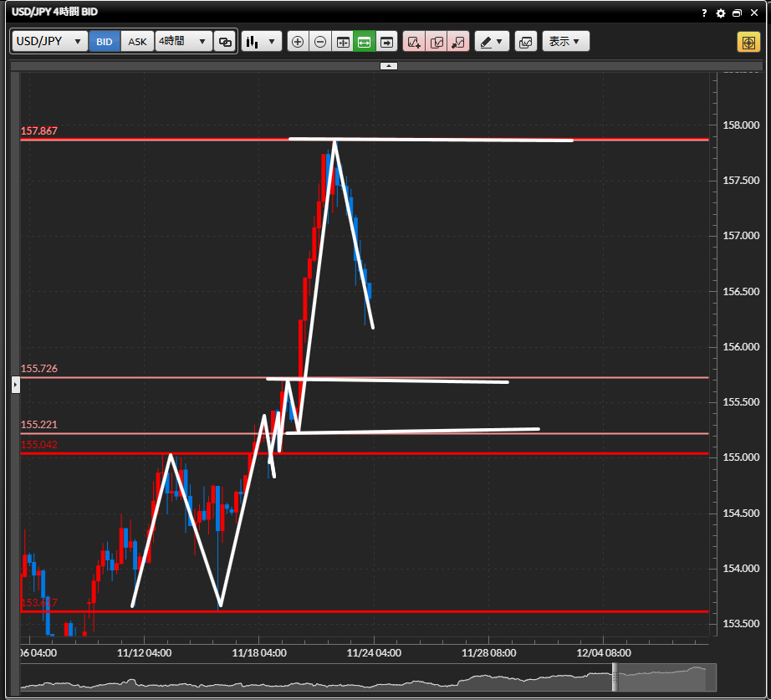Toggle the yellow crosshair button
This screenshot has width=771, height=700.
(748, 42)
